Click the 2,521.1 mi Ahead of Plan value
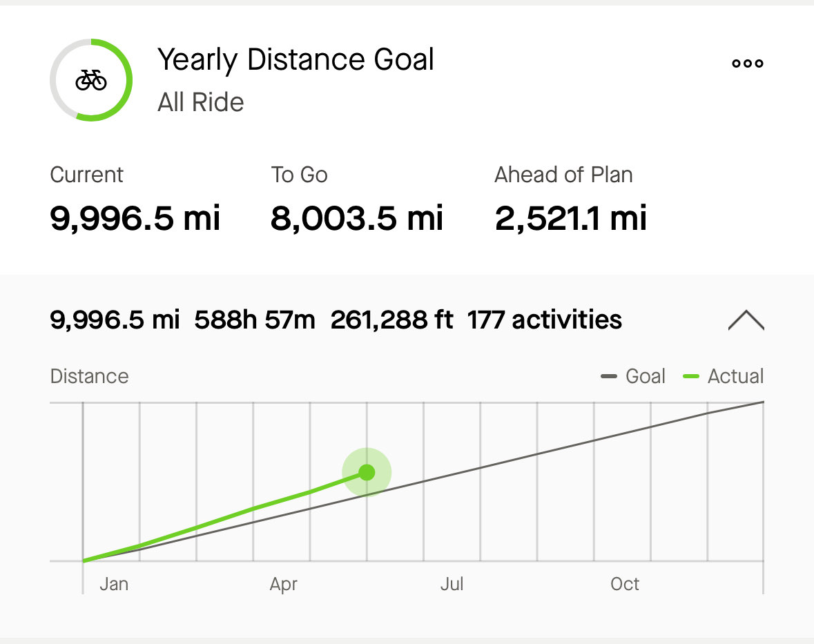The width and height of the screenshot is (814, 644). pos(570,218)
